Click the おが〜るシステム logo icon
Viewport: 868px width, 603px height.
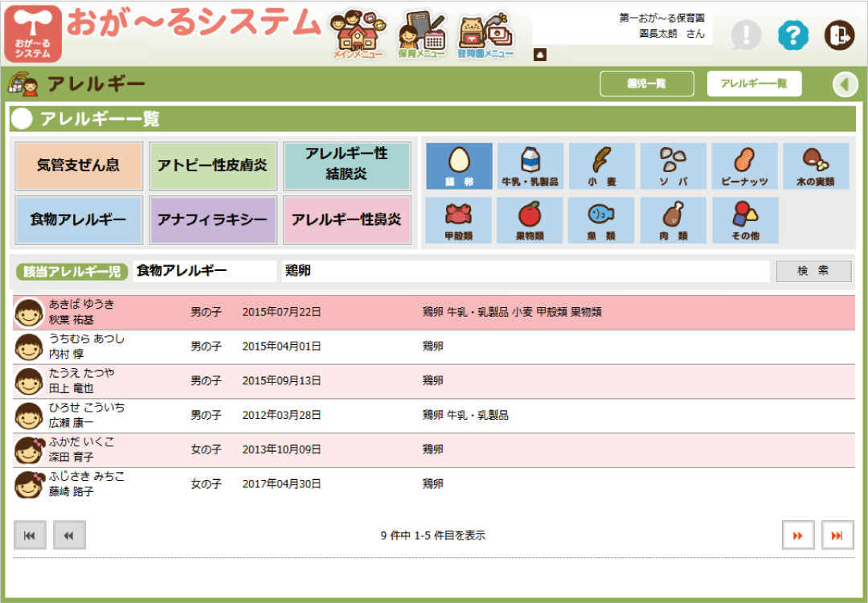(x=33, y=33)
